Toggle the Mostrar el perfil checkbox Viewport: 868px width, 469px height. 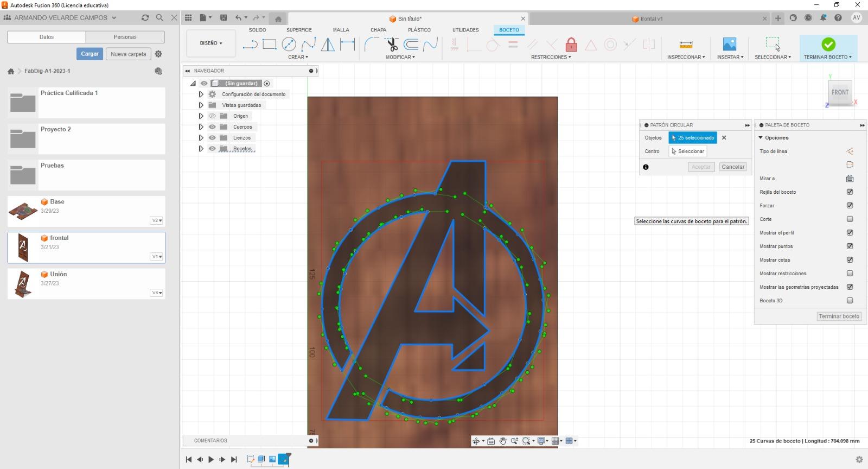click(x=850, y=233)
